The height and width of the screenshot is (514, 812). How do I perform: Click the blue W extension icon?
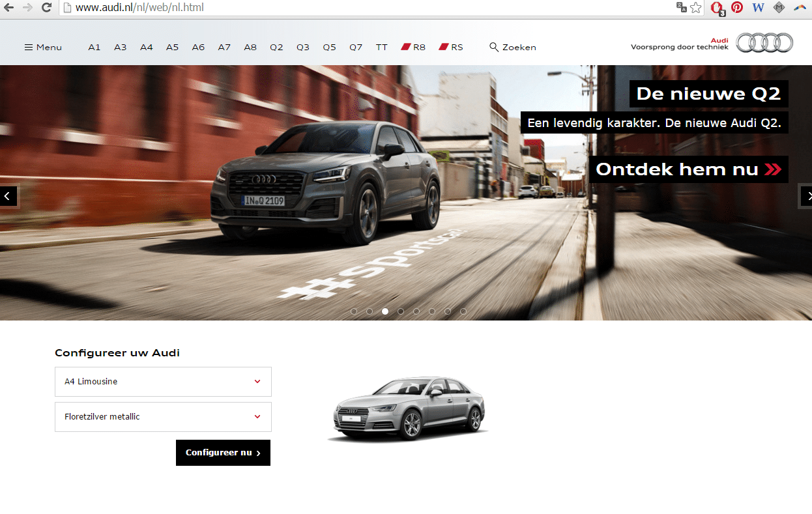(758, 8)
